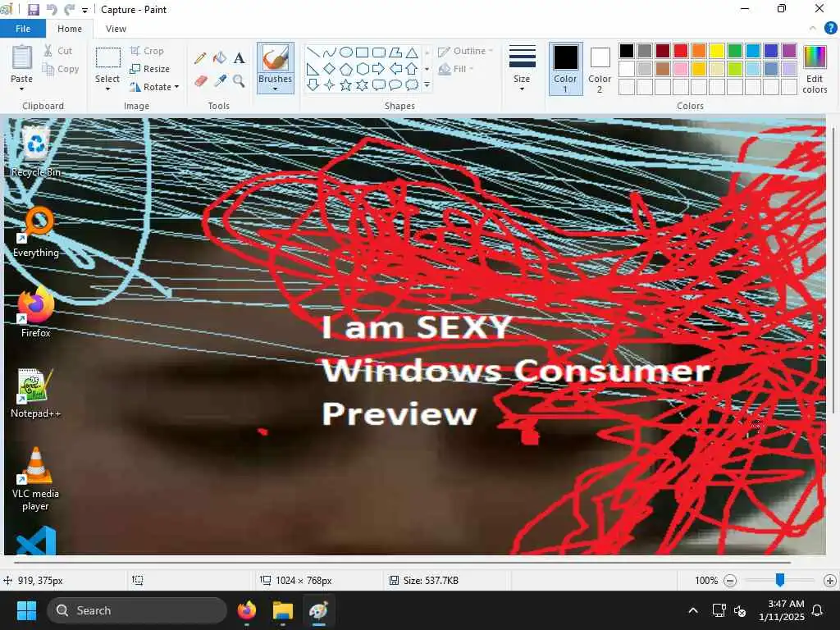Choose the Rectangle shape
Screen dimensions: 840x630
tap(362, 52)
